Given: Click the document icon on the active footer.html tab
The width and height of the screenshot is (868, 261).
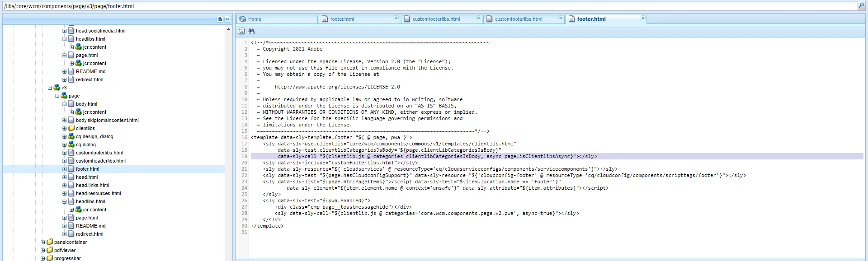Looking at the screenshot, I should click(572, 19).
